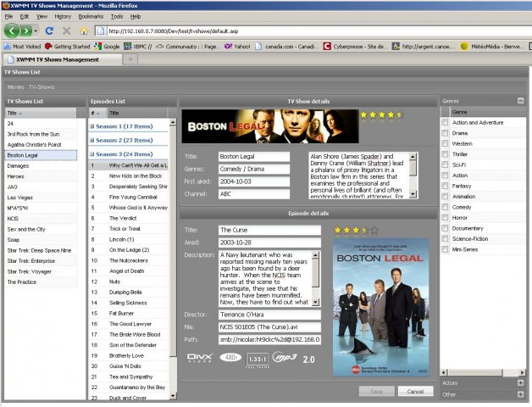Open the File menu
Screen dimensions: 532x407
tap(8, 16)
